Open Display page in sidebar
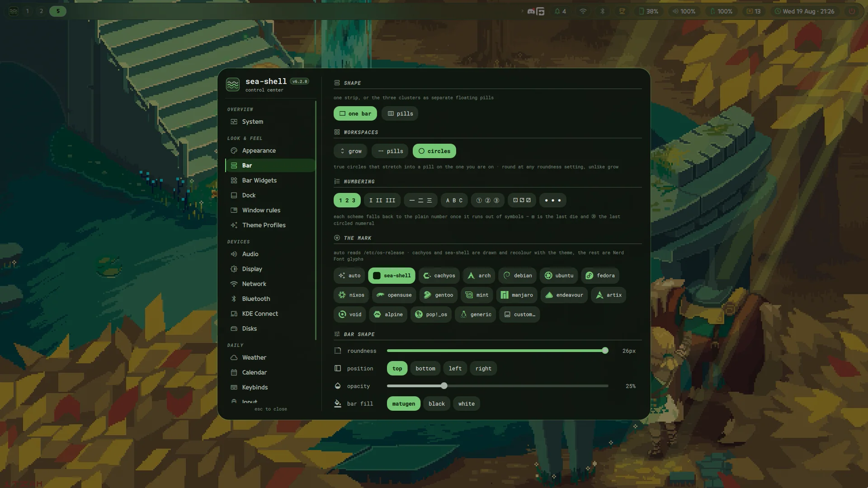Screen dimensions: 868x488 point(270,269)
